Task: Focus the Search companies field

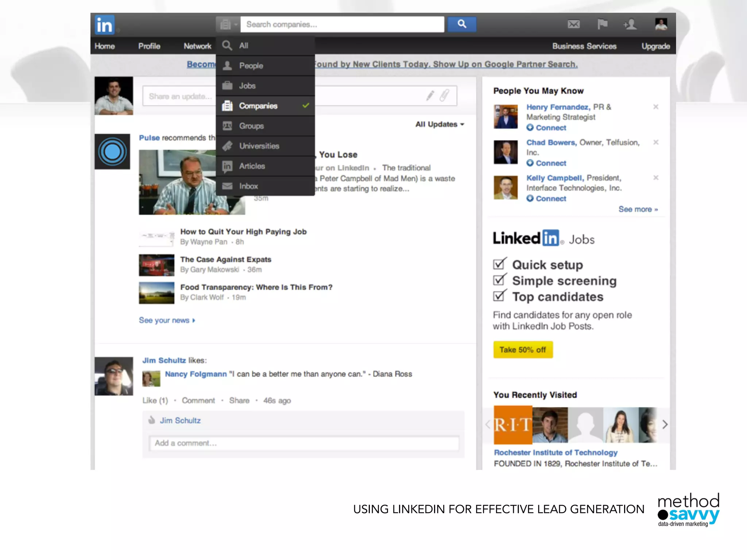Action: click(342, 24)
